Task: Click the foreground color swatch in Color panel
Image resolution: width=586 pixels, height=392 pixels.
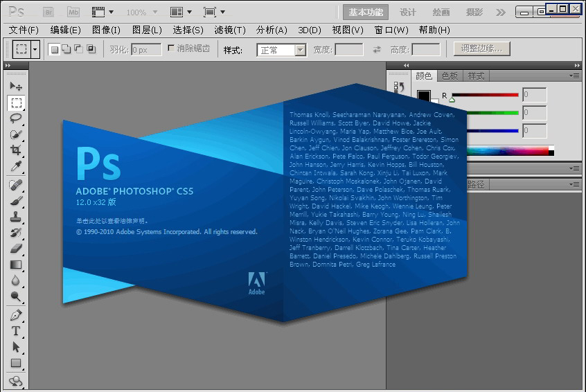Action: point(423,96)
